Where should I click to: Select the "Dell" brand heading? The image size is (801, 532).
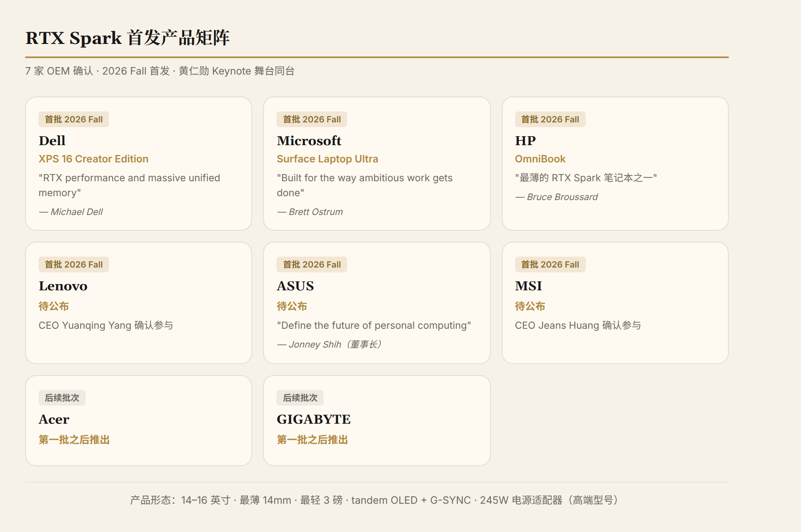pos(52,140)
